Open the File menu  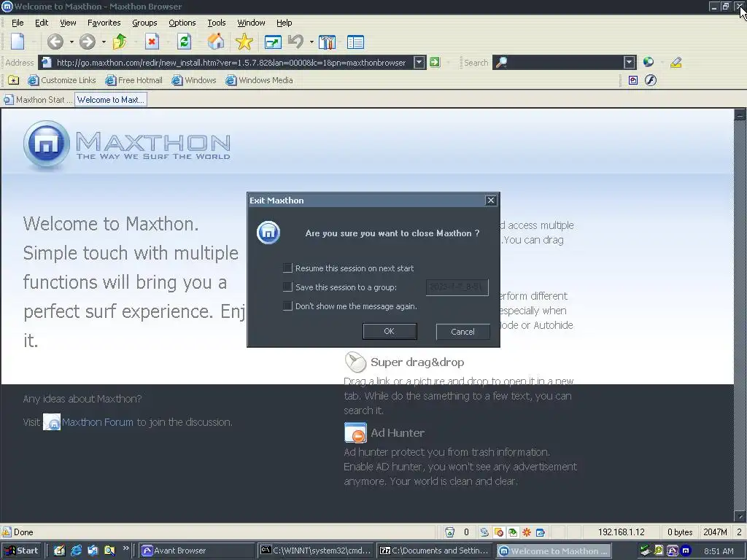click(18, 23)
